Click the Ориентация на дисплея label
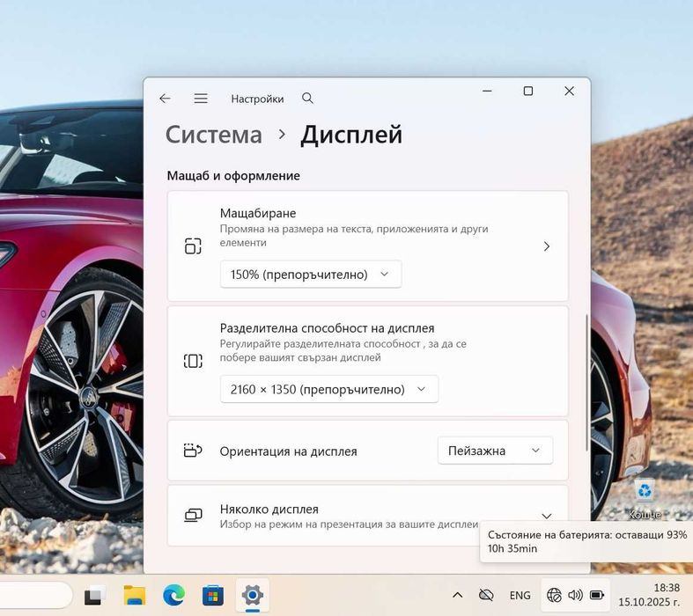This screenshot has height=616, width=693. coord(288,451)
